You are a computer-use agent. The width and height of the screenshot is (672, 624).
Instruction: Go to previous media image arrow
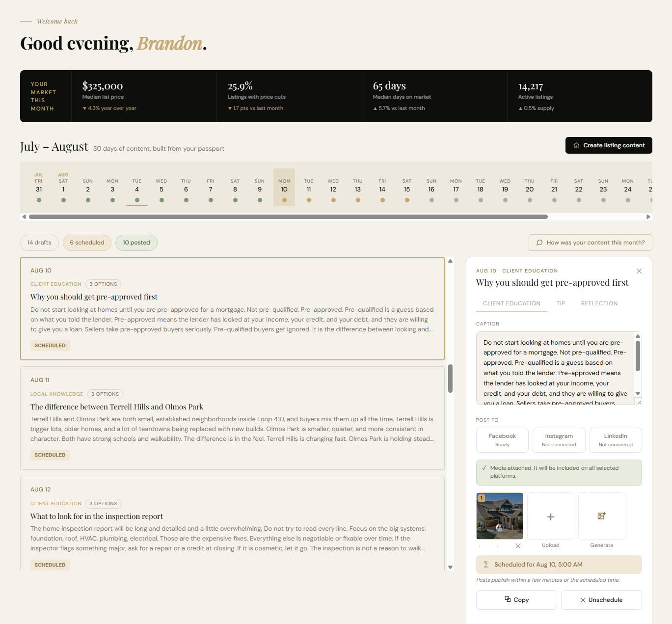(480, 546)
